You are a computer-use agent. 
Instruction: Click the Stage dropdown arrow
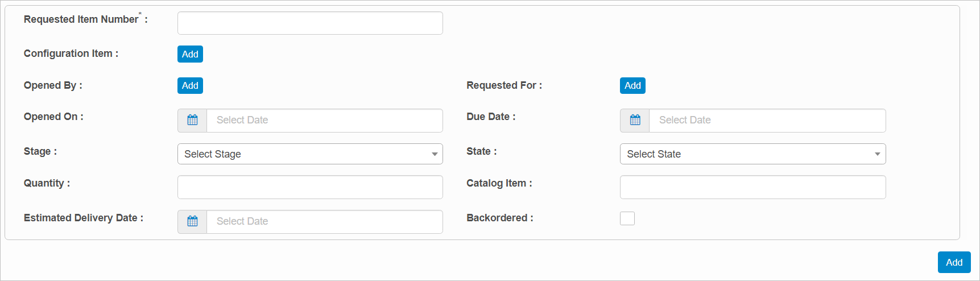click(x=435, y=154)
